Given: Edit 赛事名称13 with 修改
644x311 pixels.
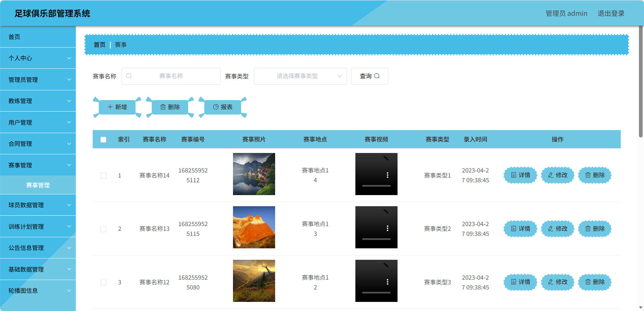Looking at the screenshot, I should coord(558,229).
